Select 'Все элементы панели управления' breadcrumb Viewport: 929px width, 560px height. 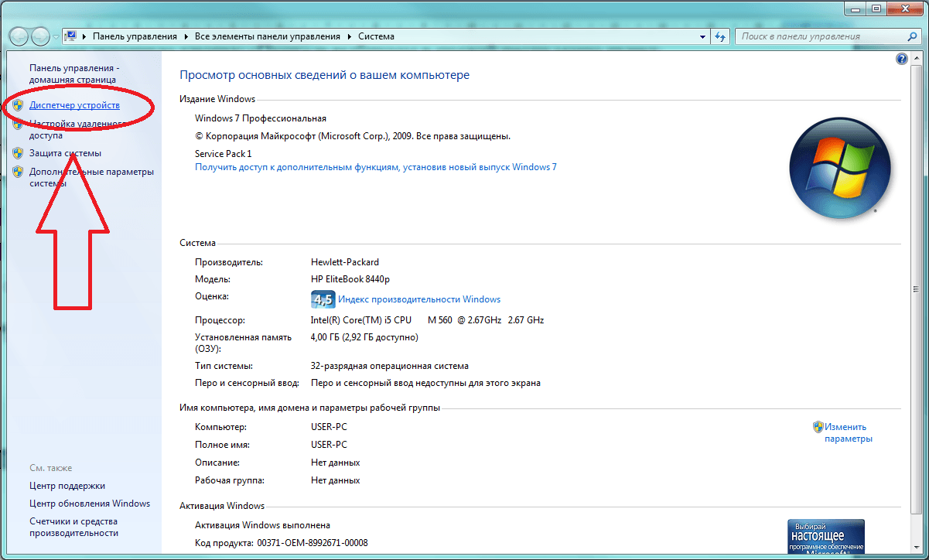click(268, 36)
